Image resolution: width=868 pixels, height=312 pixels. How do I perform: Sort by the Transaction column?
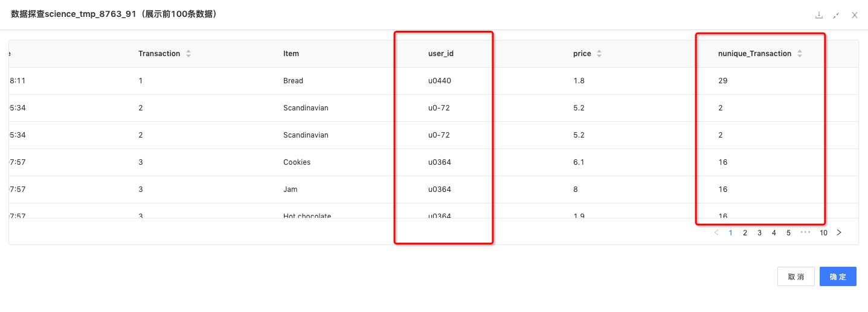pyautogui.click(x=188, y=54)
